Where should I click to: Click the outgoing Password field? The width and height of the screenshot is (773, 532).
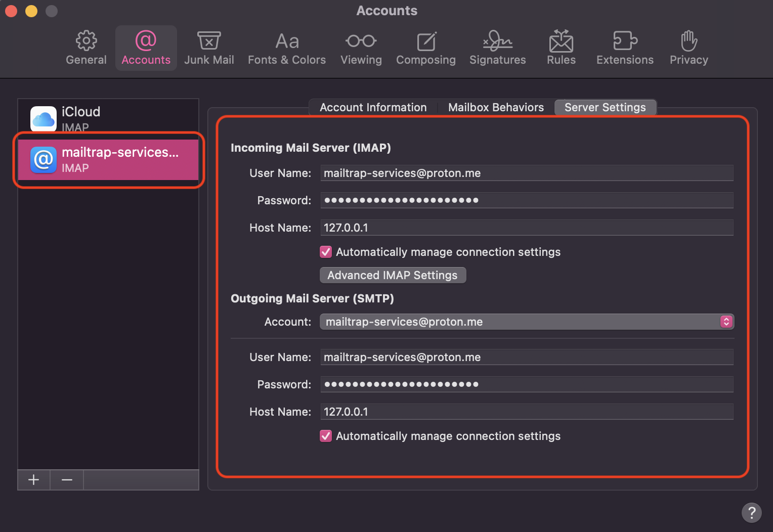point(527,384)
